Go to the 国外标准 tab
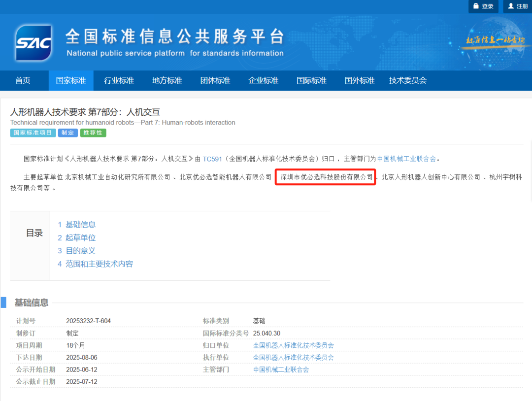This screenshot has width=532, height=401. [x=360, y=80]
